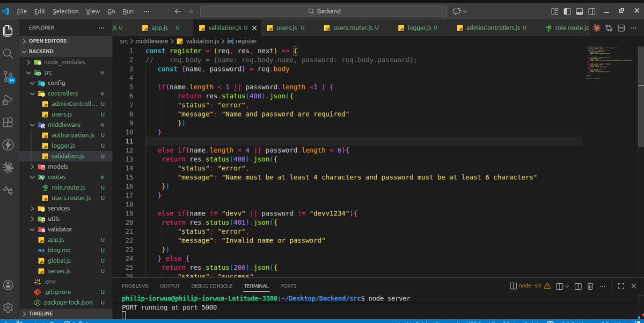Image resolution: width=644 pixels, height=323 pixels.
Task: Open the Run menu
Action: pos(128,11)
